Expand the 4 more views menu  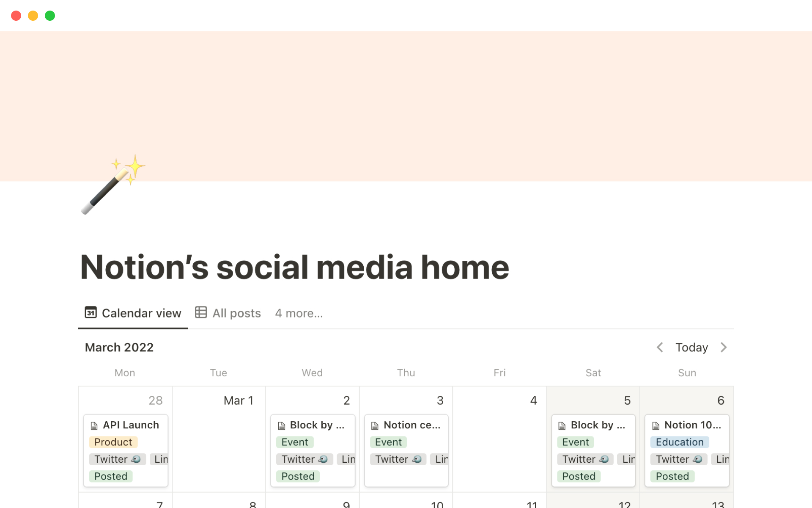298,312
